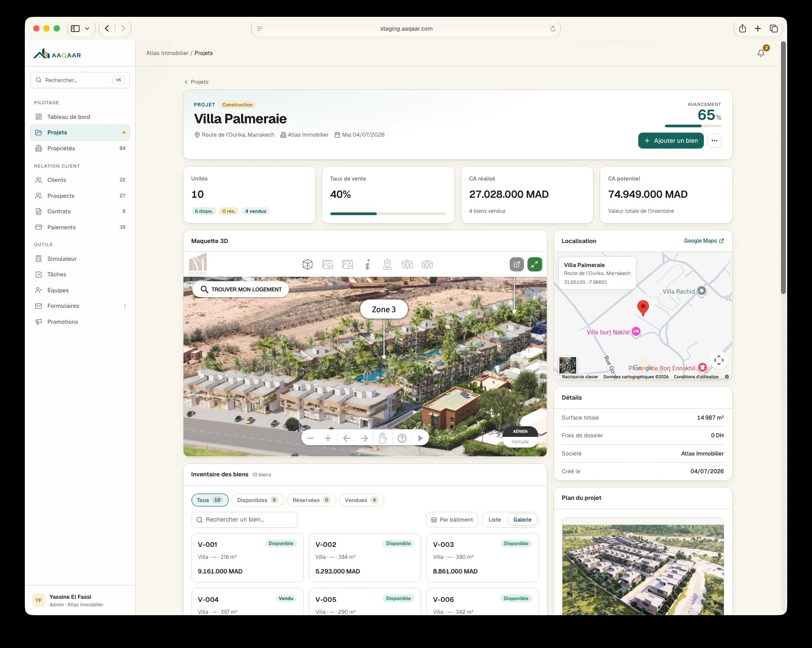Open Prospects in sidebar

pos(80,196)
